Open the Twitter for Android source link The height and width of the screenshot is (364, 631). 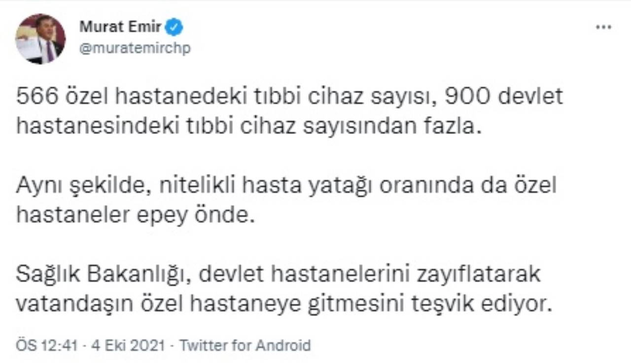click(x=245, y=345)
